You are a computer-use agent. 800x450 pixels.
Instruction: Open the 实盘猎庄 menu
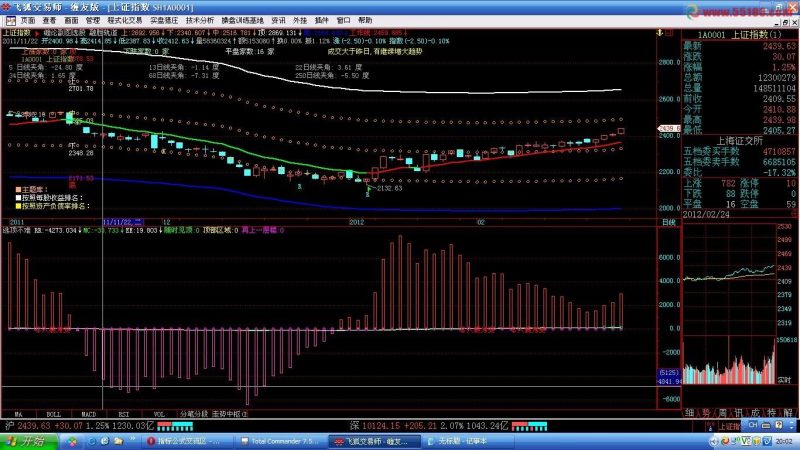[x=164, y=20]
